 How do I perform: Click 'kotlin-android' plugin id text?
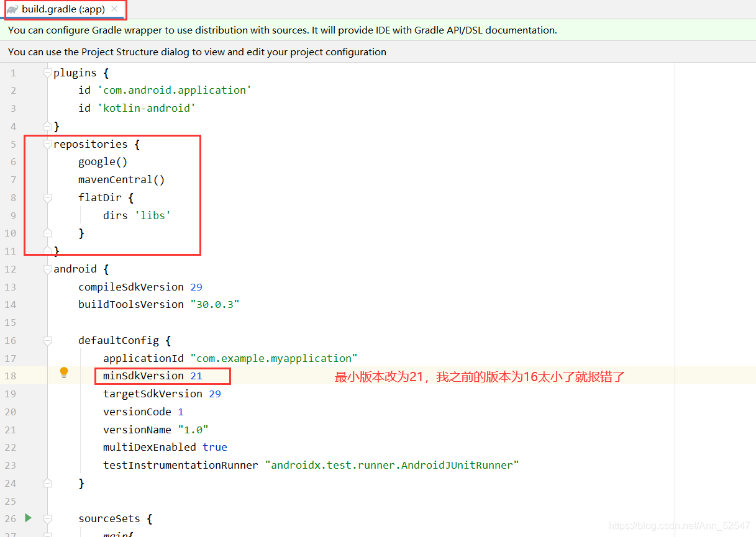coord(147,108)
